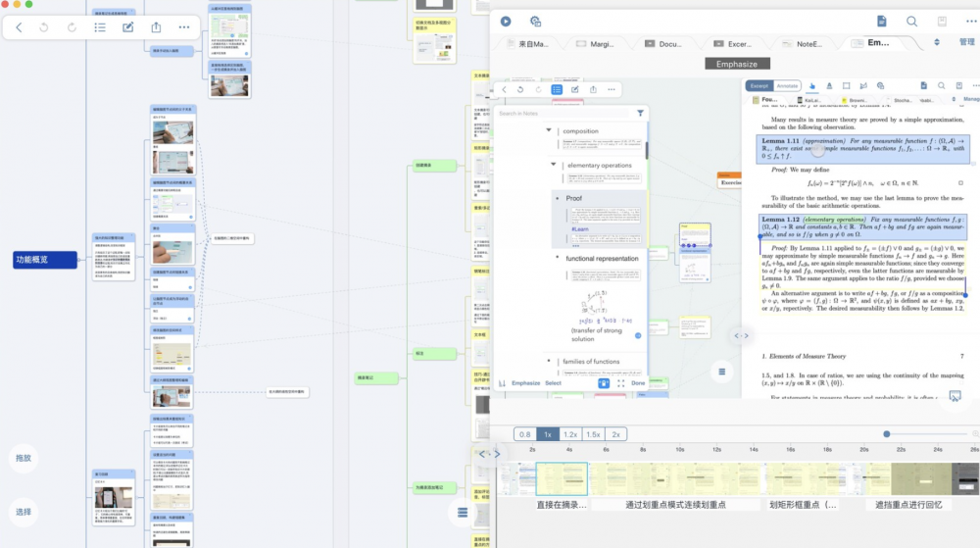Toggle the split handle between canvas and document
Viewport: 980px width, 548px height.
tap(741, 335)
